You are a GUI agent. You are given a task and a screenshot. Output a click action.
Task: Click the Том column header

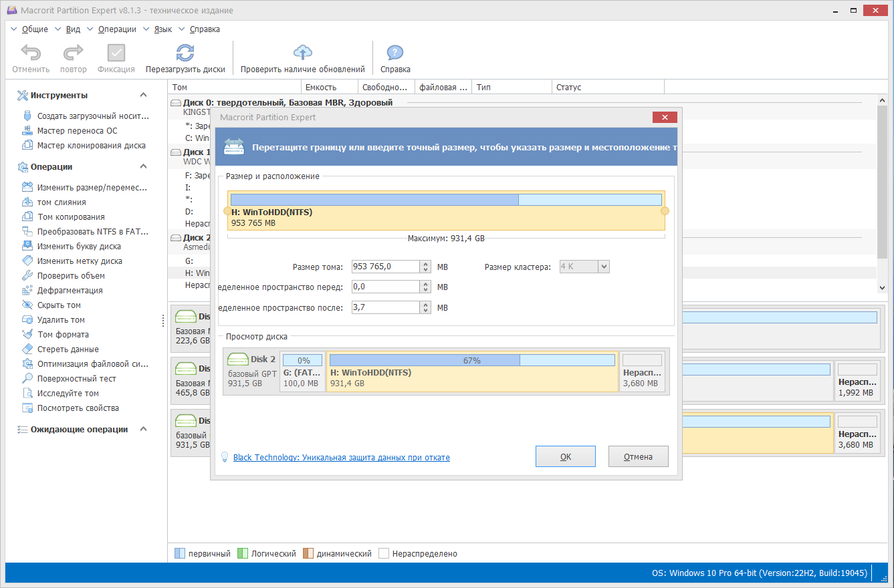[x=235, y=87]
